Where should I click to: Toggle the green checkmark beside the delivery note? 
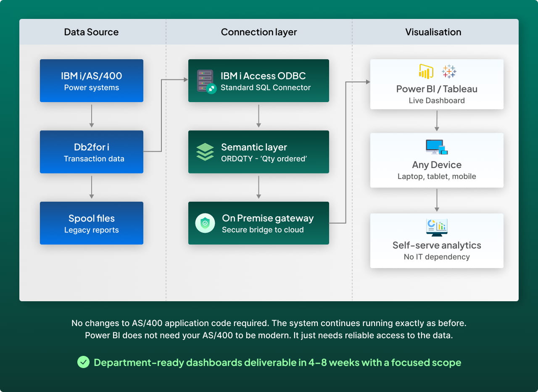point(83,362)
